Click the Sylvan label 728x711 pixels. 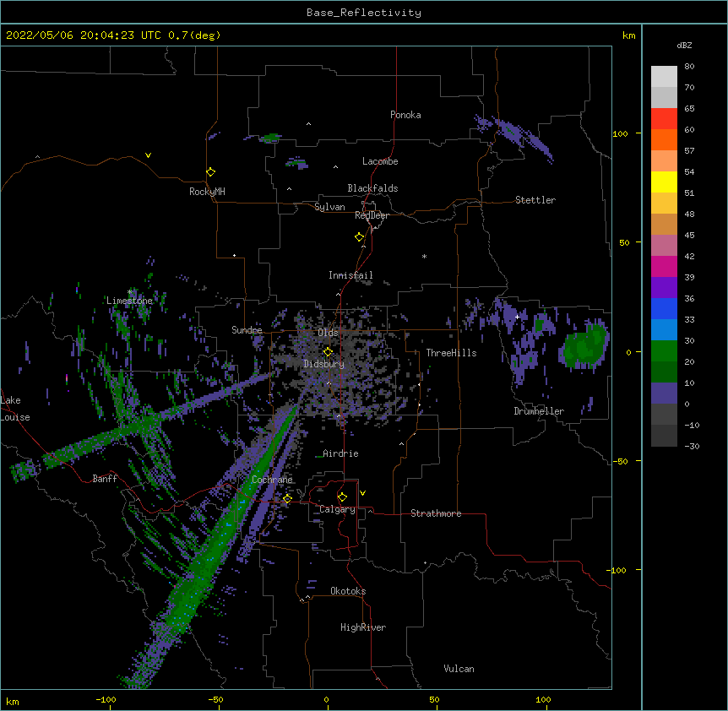click(329, 207)
